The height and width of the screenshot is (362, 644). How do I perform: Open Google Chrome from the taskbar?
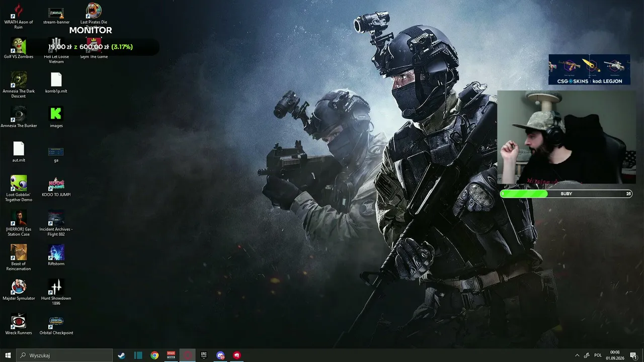click(154, 355)
